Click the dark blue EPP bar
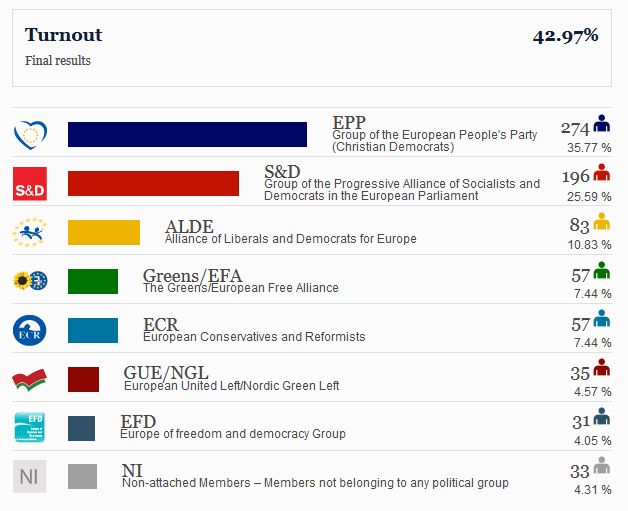Image resolution: width=628 pixels, height=511 pixels. [187, 135]
